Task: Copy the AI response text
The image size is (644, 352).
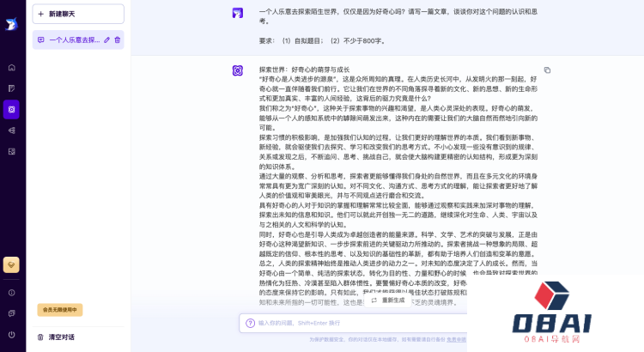Action: click(x=547, y=70)
